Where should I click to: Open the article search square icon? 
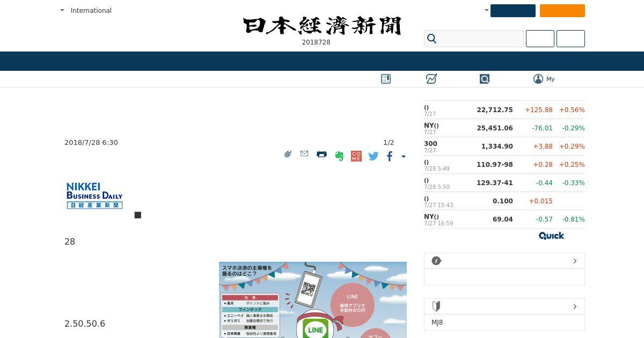tap(485, 79)
